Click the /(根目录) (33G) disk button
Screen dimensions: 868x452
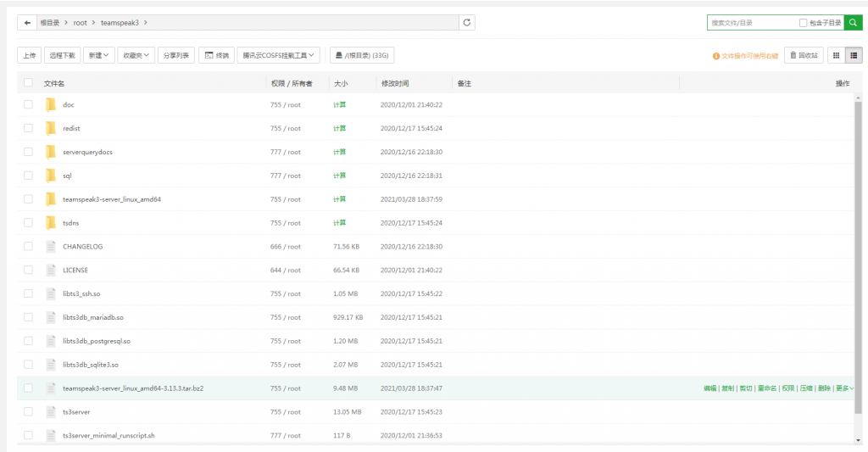pyautogui.click(x=362, y=55)
